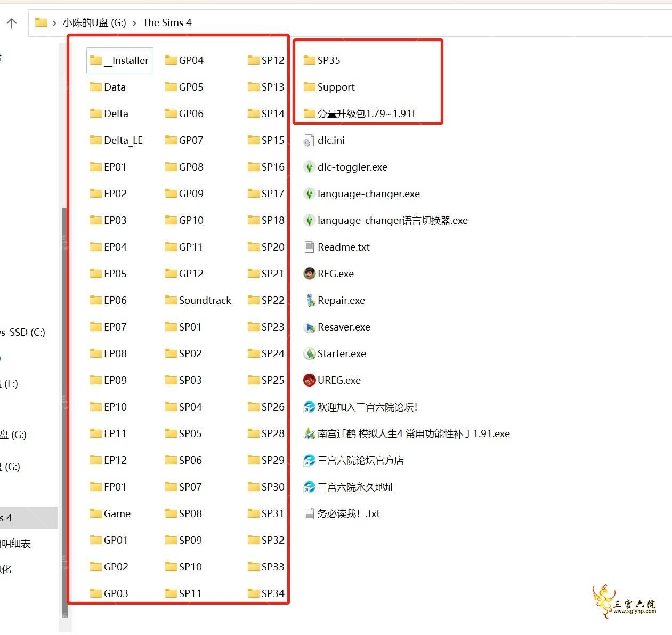This screenshot has width=672, height=635.
Task: Open the 明细表 item in sidebar
Action: [15, 543]
